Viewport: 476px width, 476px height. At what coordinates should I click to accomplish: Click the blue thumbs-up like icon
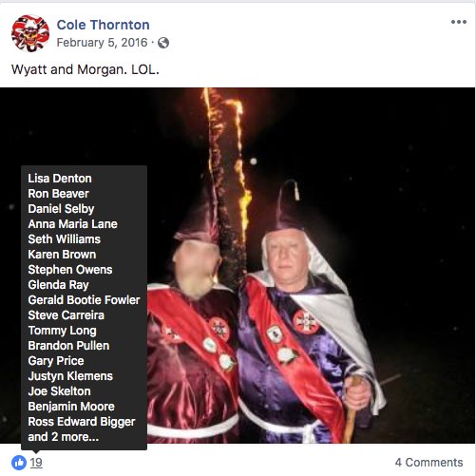(19, 463)
